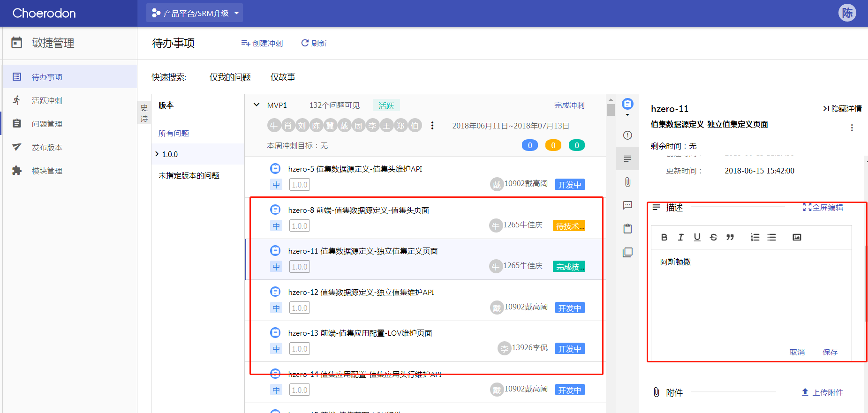Filter by 仅故事
The image size is (868, 413).
point(283,77)
